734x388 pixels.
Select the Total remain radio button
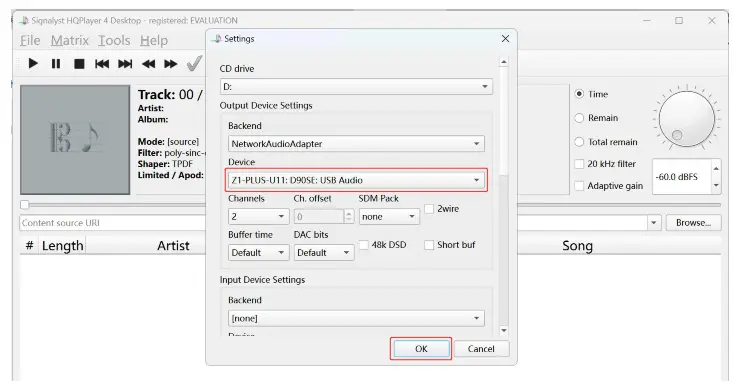579,142
